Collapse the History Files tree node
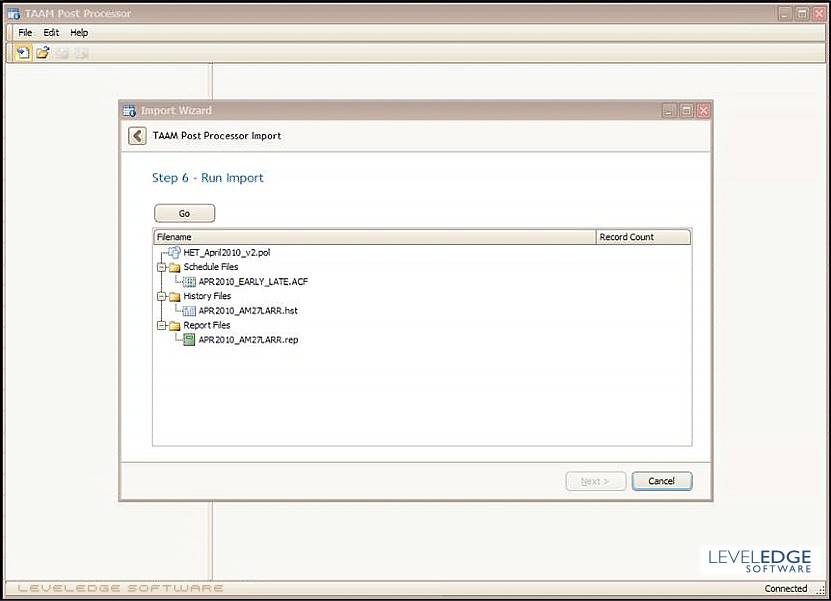 (161, 296)
